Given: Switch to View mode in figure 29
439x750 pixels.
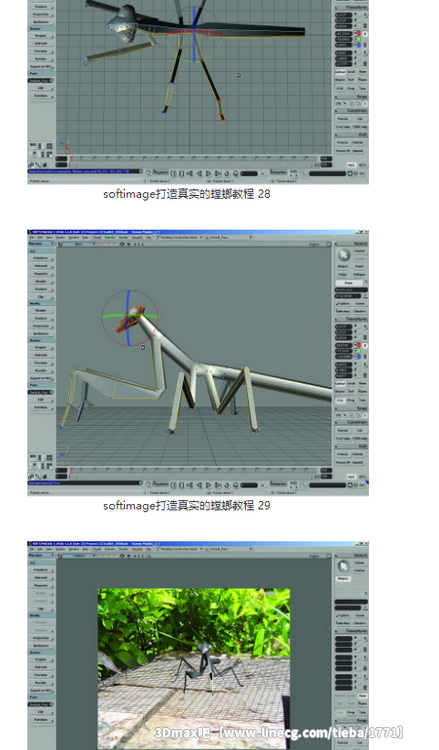Looking at the screenshot, I should pyautogui.click(x=362, y=383).
